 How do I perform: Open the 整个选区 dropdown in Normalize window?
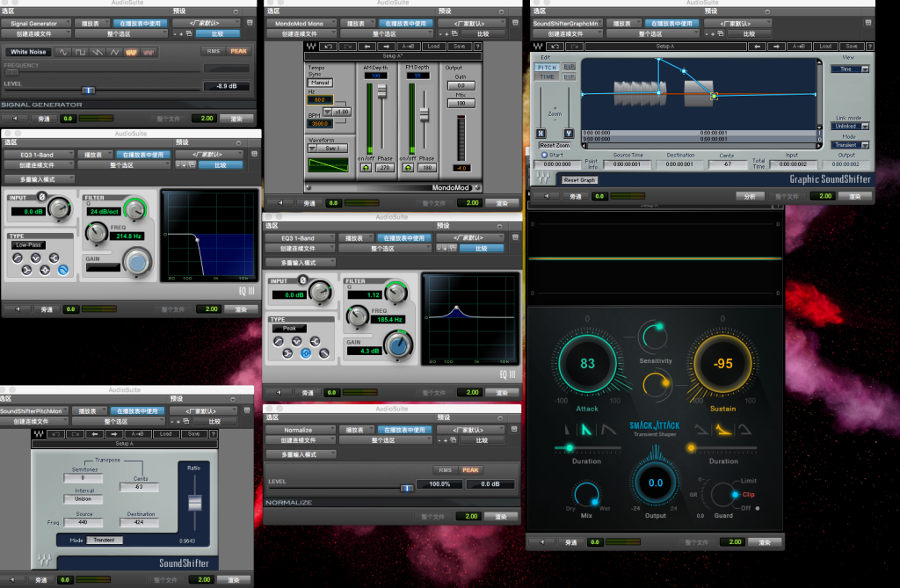pyautogui.click(x=385, y=439)
